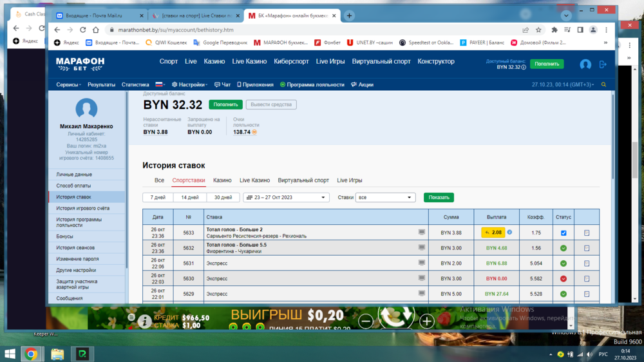Click the logout icon in header

603,64
